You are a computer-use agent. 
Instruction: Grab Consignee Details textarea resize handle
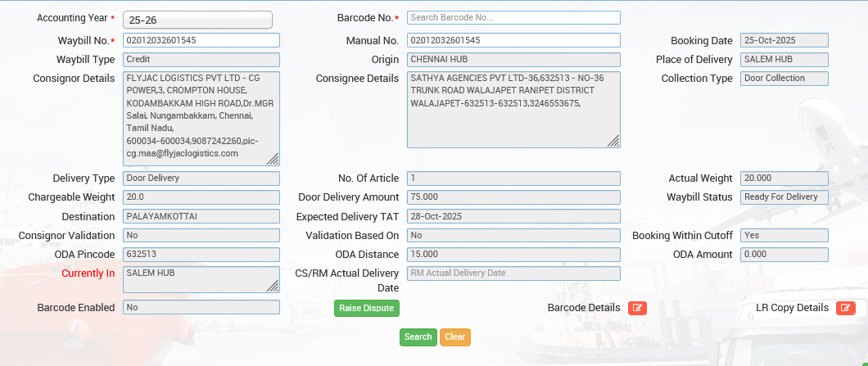coord(613,141)
